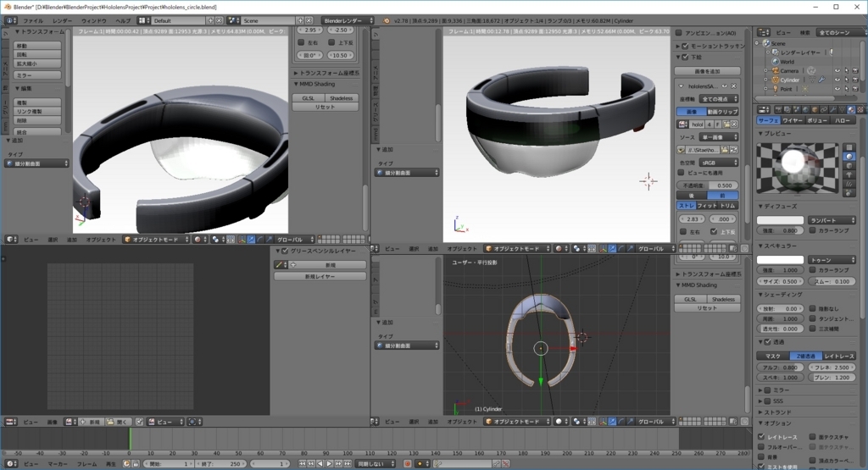Open the Default screen layout selector
This screenshot has width=868, height=470.
(178, 20)
